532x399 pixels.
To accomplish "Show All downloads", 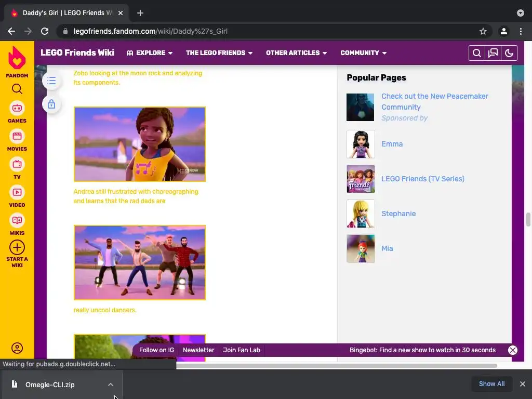I will click(x=491, y=384).
